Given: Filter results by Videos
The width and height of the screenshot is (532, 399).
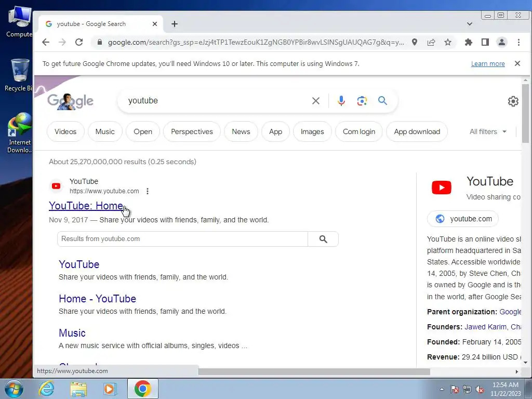Looking at the screenshot, I should [x=65, y=131].
